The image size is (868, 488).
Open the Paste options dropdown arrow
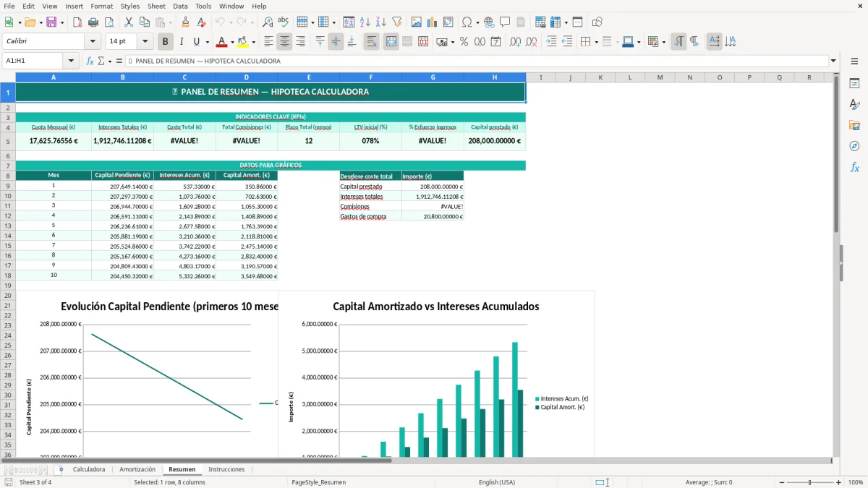pos(170,22)
